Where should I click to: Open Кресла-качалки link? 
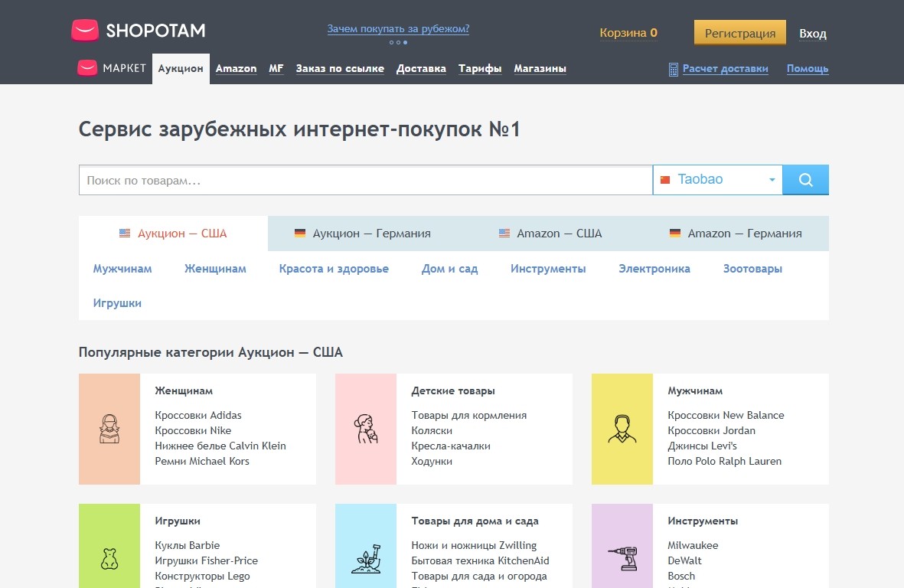[451, 446]
